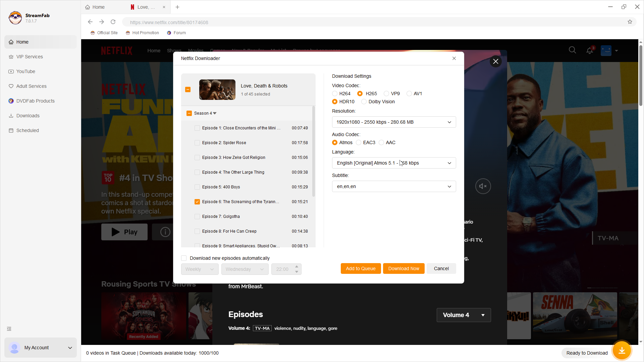The image size is (644, 362).
Task: Open the Hot Promotion bookmark
Action: click(x=142, y=33)
